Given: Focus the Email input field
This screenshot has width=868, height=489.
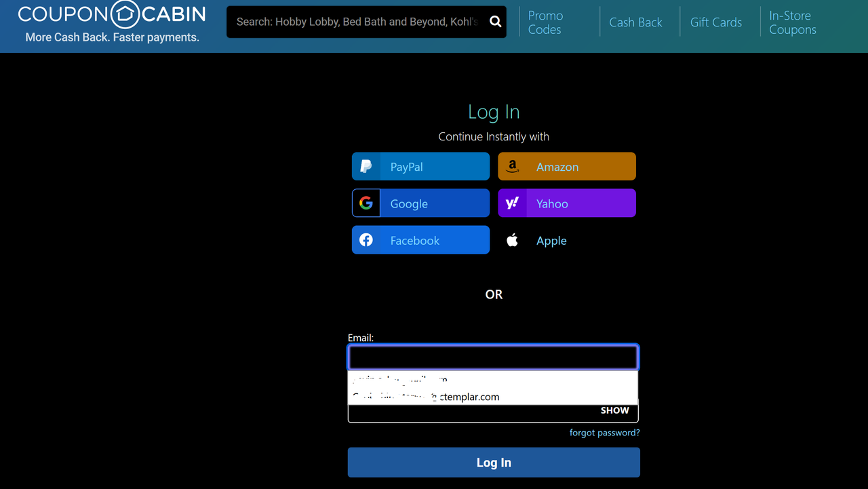Looking at the screenshot, I should [x=493, y=357].
